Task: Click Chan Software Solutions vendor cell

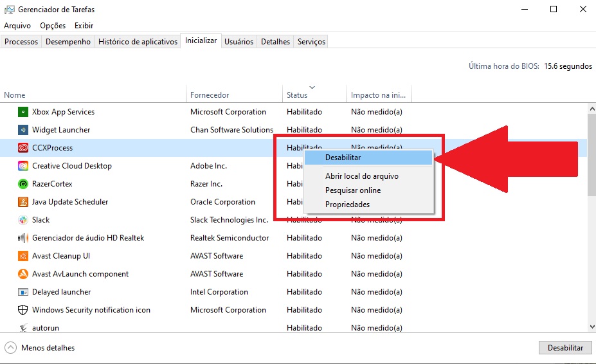Action: (x=232, y=130)
